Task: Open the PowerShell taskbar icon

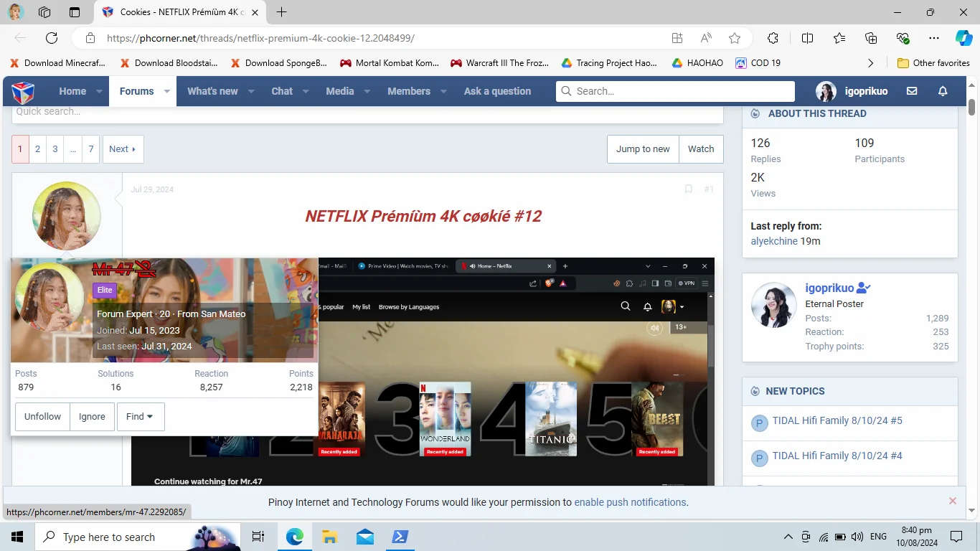Action: pyautogui.click(x=400, y=537)
